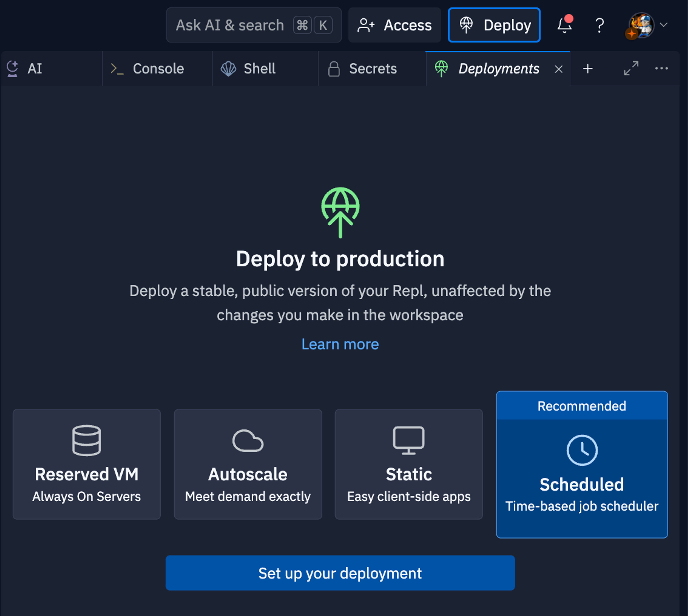Click the help question mark icon
688x616 pixels.
click(x=599, y=25)
